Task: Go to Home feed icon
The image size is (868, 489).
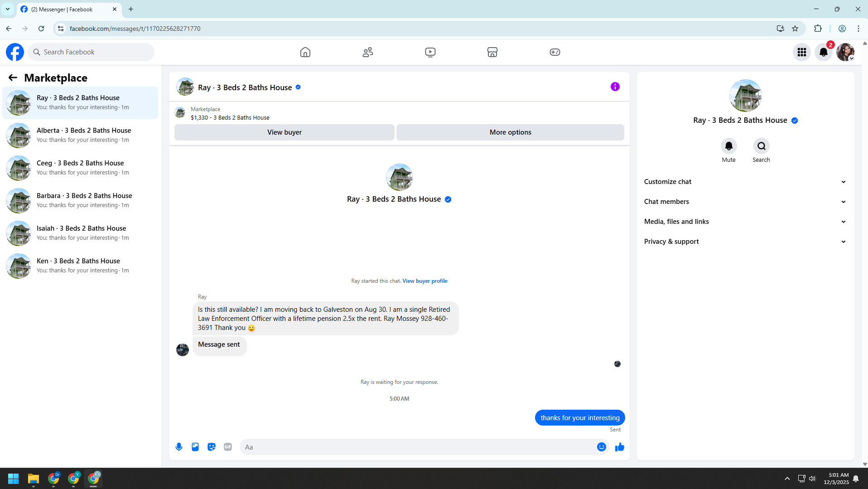Action: coord(305,52)
